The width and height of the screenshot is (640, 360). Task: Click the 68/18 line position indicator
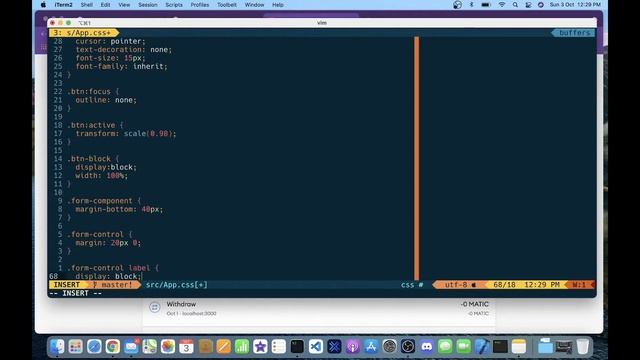504,284
